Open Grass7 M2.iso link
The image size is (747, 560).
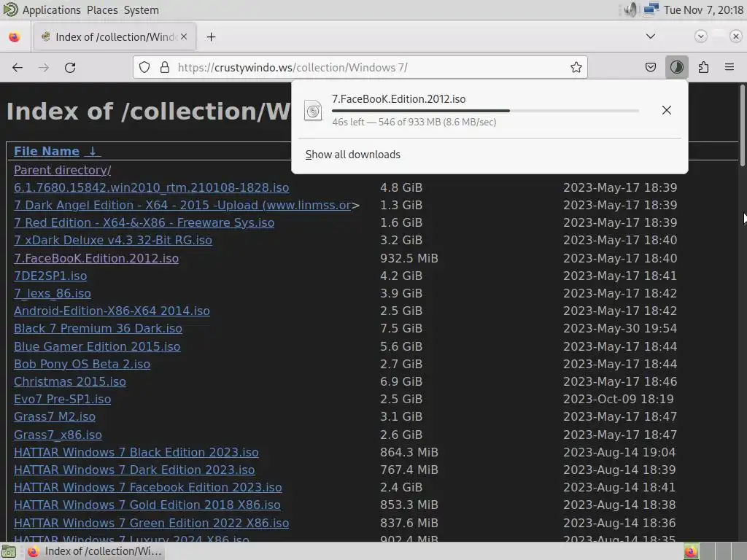[55, 416]
